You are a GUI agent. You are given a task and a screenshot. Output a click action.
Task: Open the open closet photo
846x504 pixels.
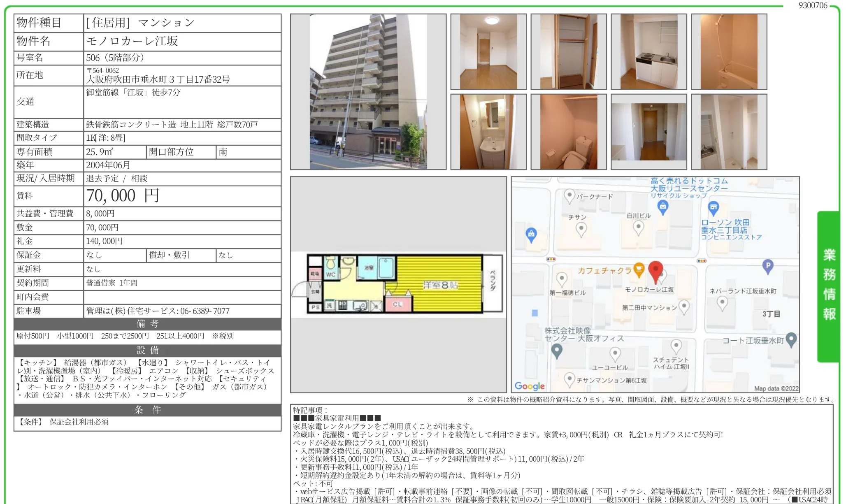[568, 52]
